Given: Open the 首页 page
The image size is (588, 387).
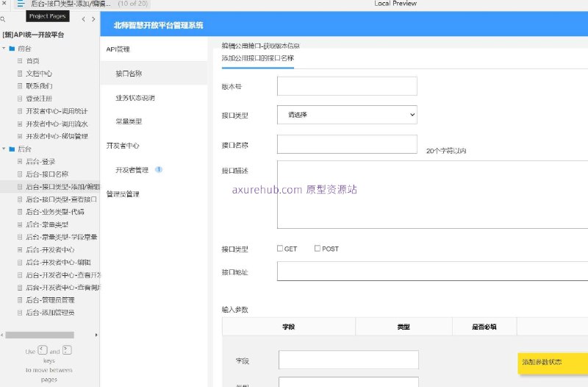Looking at the screenshot, I should (x=32, y=61).
